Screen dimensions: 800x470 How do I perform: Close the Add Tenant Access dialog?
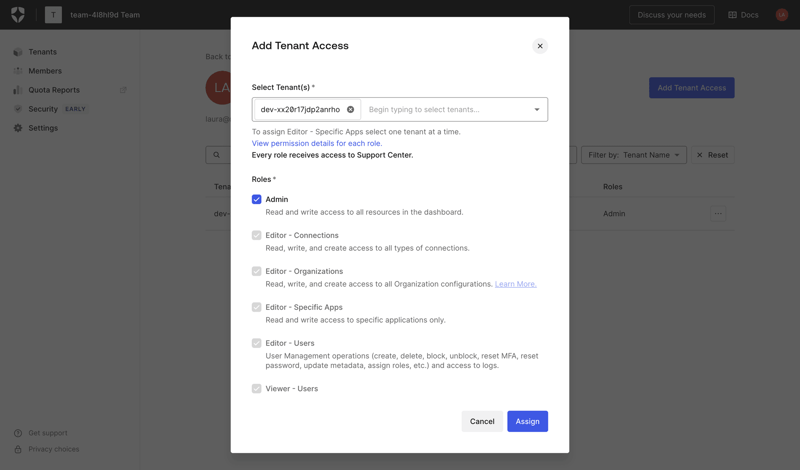tap(540, 46)
